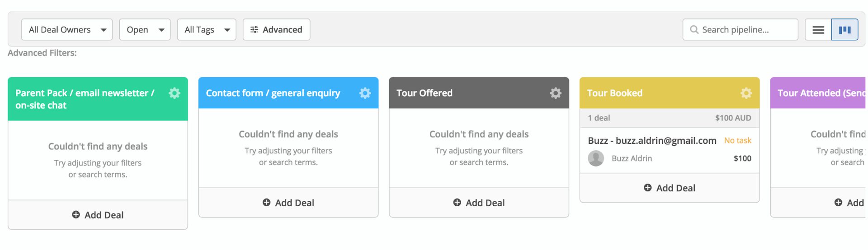Open settings gear for Parent Pack stage
This screenshot has height=250, width=868.
point(175,93)
